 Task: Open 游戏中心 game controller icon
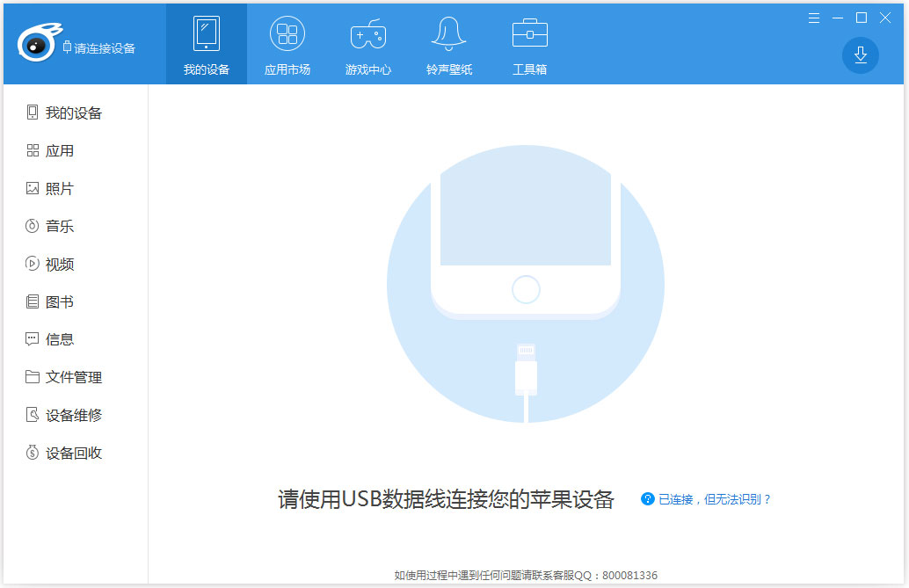tap(367, 35)
